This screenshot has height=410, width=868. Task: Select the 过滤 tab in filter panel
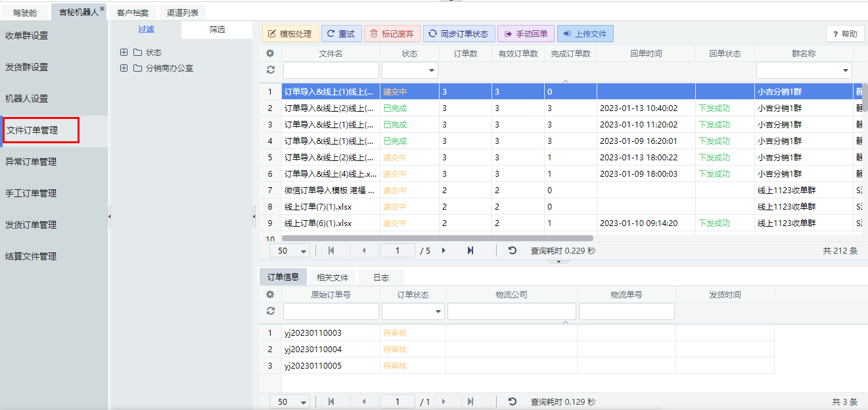pyautogui.click(x=147, y=30)
